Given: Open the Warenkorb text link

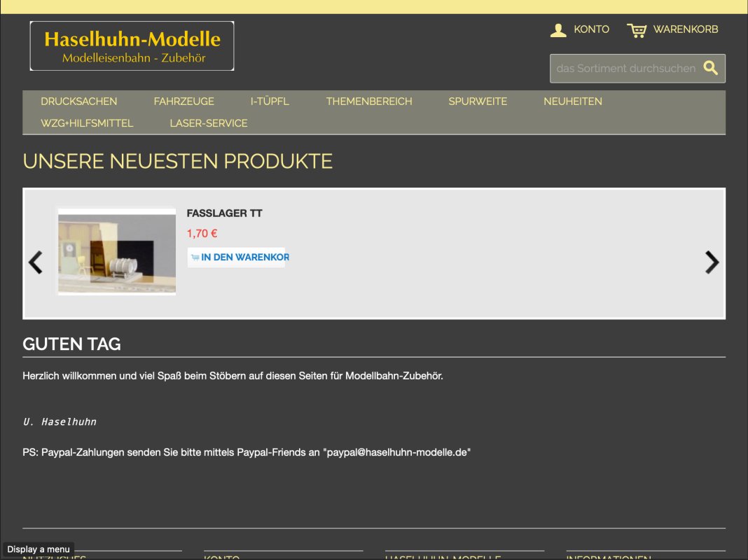Looking at the screenshot, I should click(x=685, y=29).
